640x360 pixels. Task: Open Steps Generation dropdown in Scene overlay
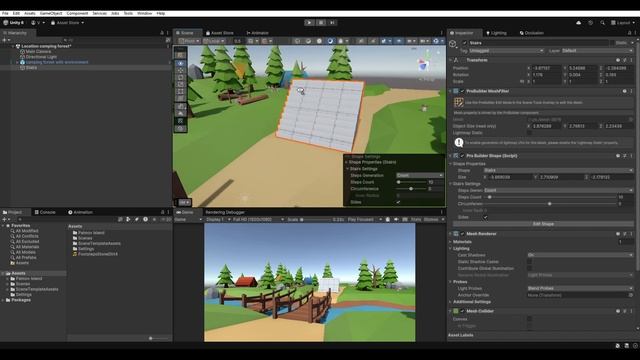(x=420, y=176)
